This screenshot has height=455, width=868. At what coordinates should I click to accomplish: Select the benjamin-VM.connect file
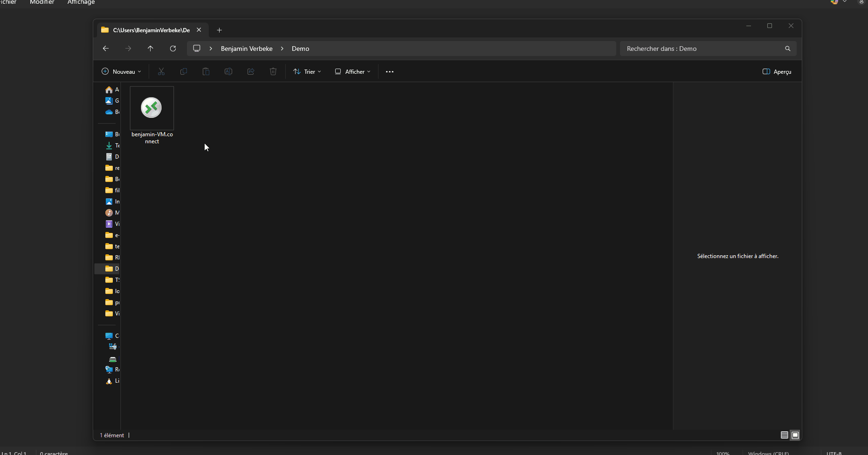[152, 115]
